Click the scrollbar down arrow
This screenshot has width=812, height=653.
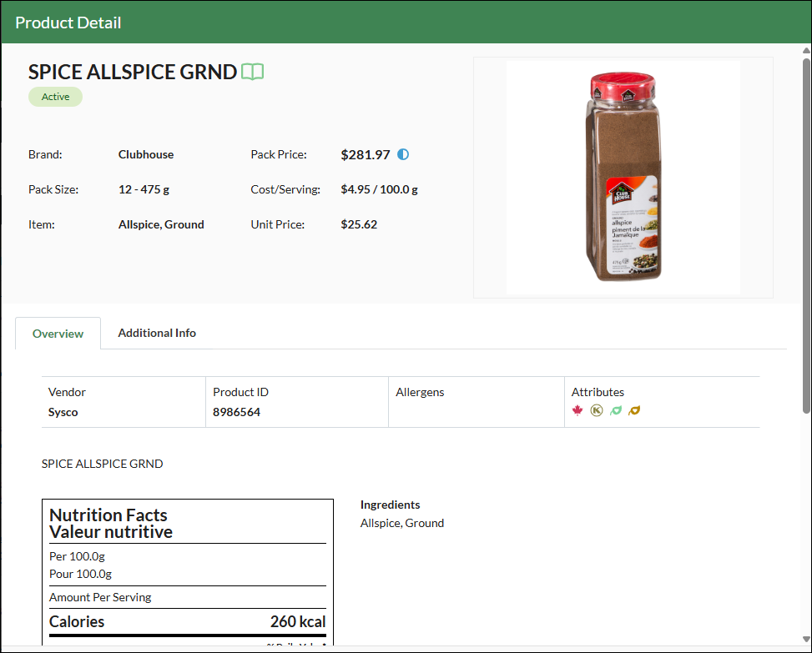806,639
